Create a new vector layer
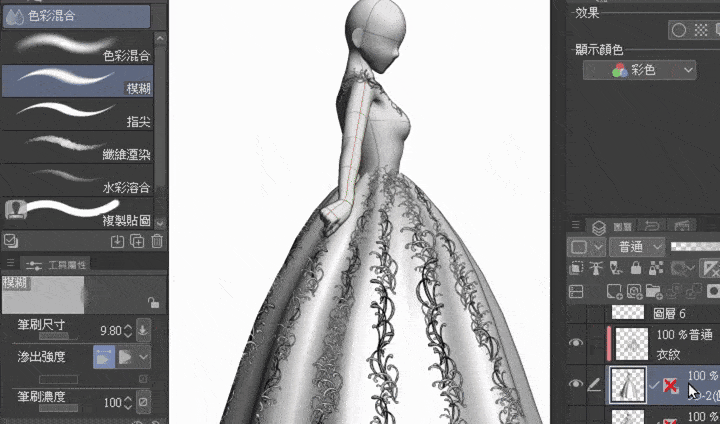 [x=634, y=291]
